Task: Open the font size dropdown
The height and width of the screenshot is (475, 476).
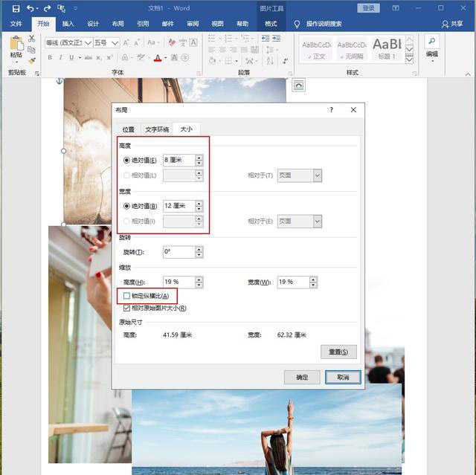Action: point(115,43)
